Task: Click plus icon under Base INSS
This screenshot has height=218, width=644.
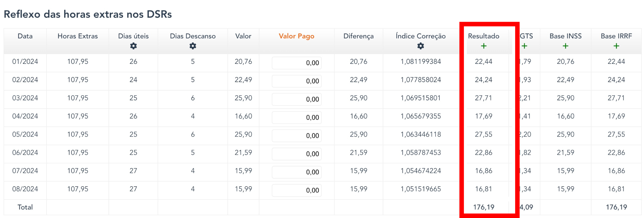Action: 565,46
